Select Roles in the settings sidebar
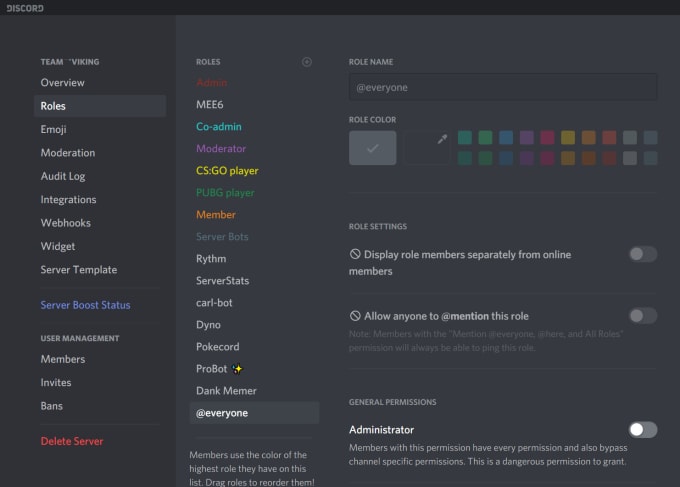The height and width of the screenshot is (487, 680). pos(100,106)
